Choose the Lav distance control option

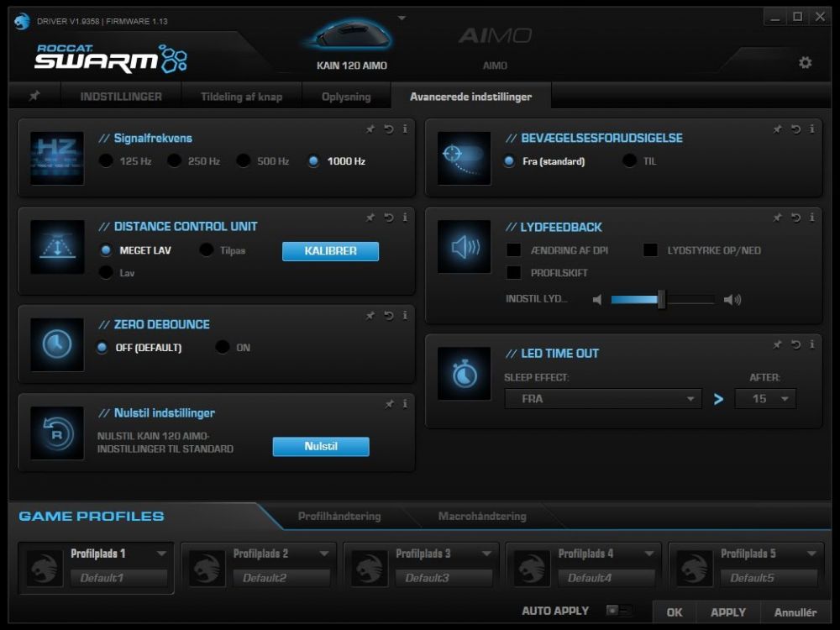(x=106, y=272)
